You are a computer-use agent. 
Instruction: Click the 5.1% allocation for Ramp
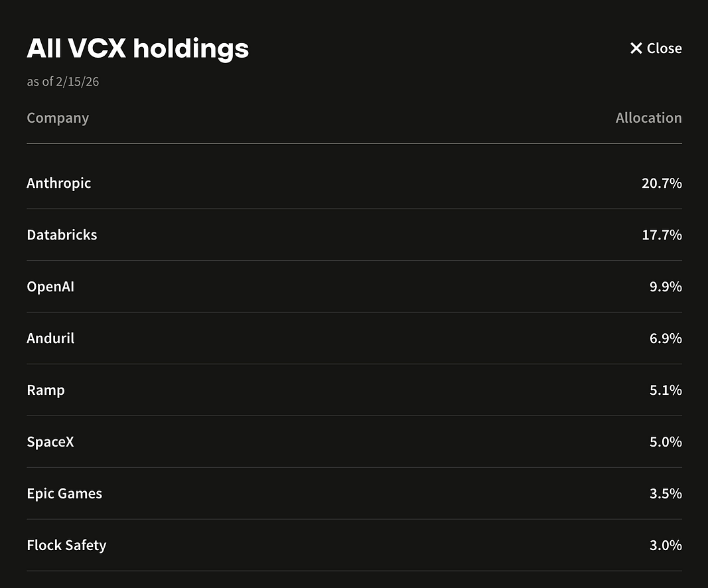666,390
